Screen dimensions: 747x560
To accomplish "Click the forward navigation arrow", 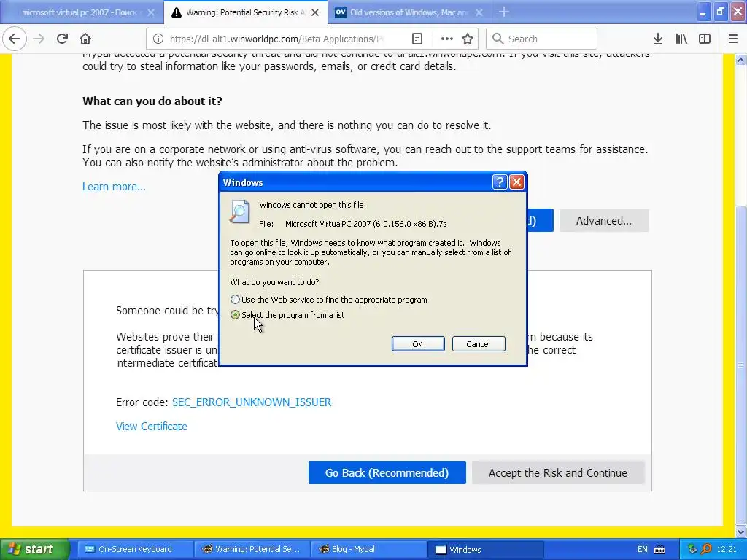I will pyautogui.click(x=39, y=39).
